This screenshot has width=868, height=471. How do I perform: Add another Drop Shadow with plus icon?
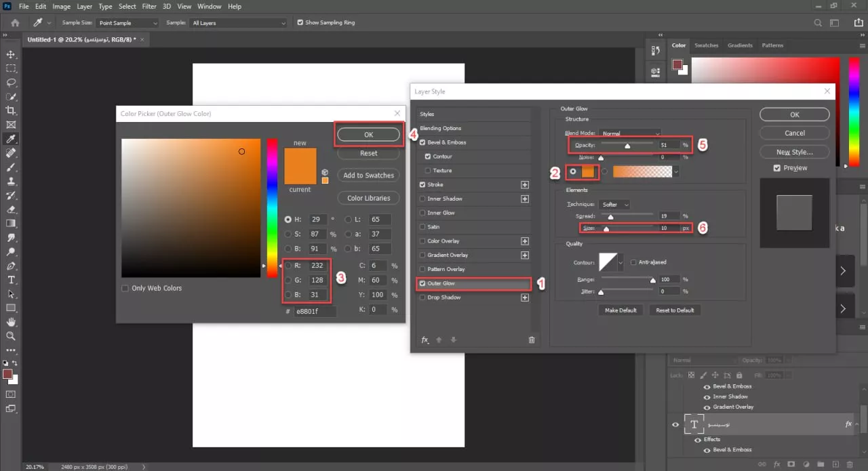click(525, 298)
